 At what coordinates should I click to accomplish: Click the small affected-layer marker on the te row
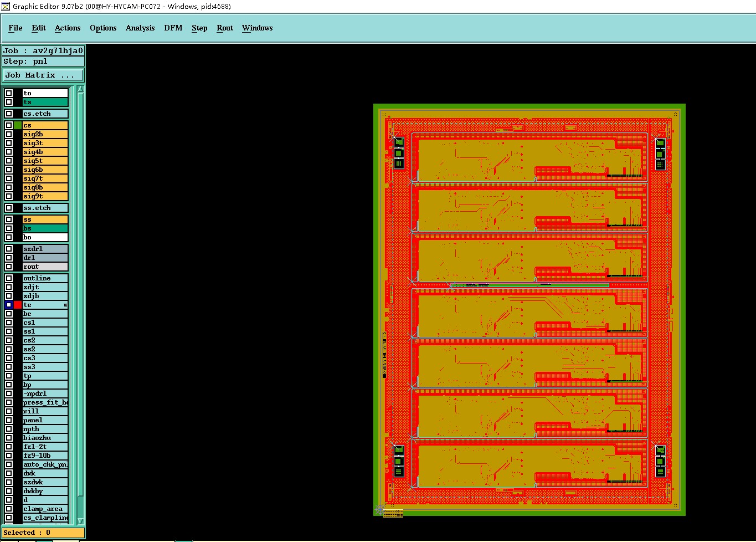point(65,305)
